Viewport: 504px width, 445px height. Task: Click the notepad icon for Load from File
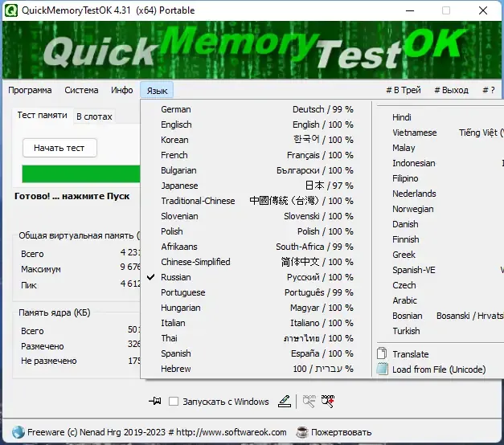(x=382, y=369)
